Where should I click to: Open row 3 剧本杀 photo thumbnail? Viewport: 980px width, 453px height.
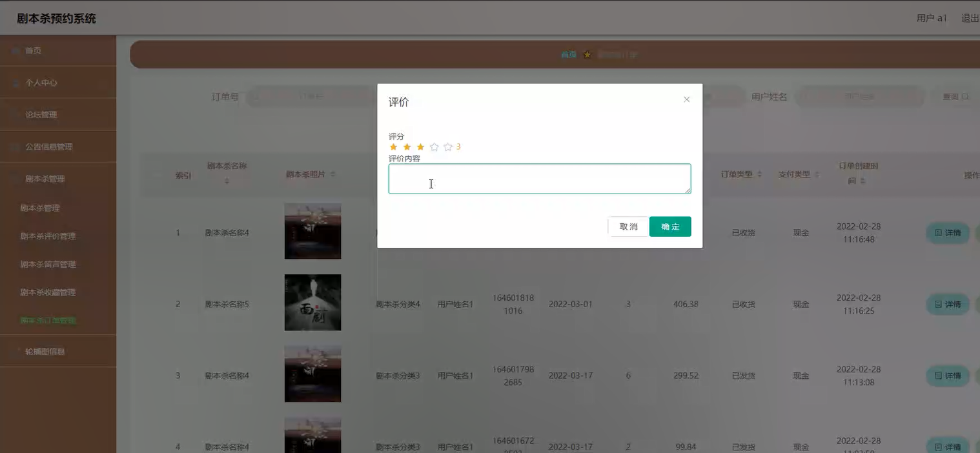[312, 374]
